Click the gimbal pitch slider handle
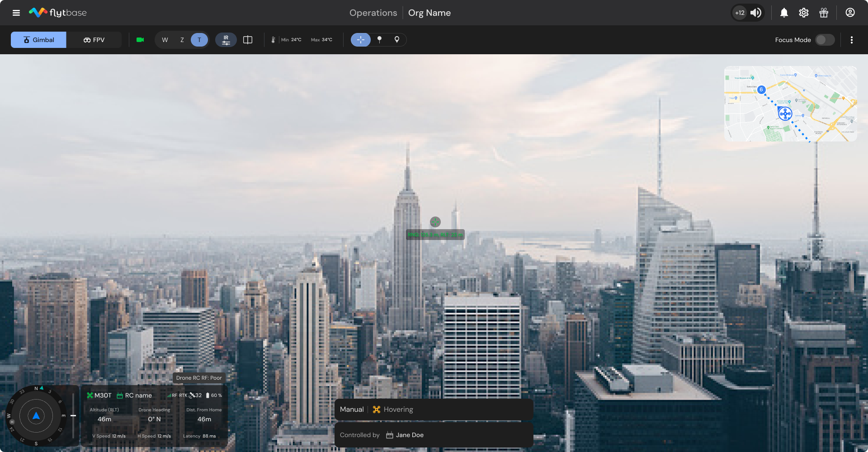This screenshot has height=452, width=868. [73, 415]
